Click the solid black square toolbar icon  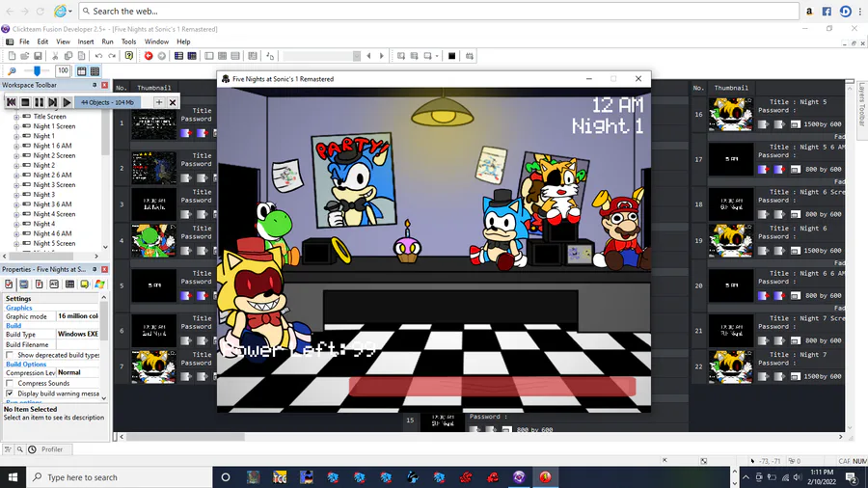point(451,56)
